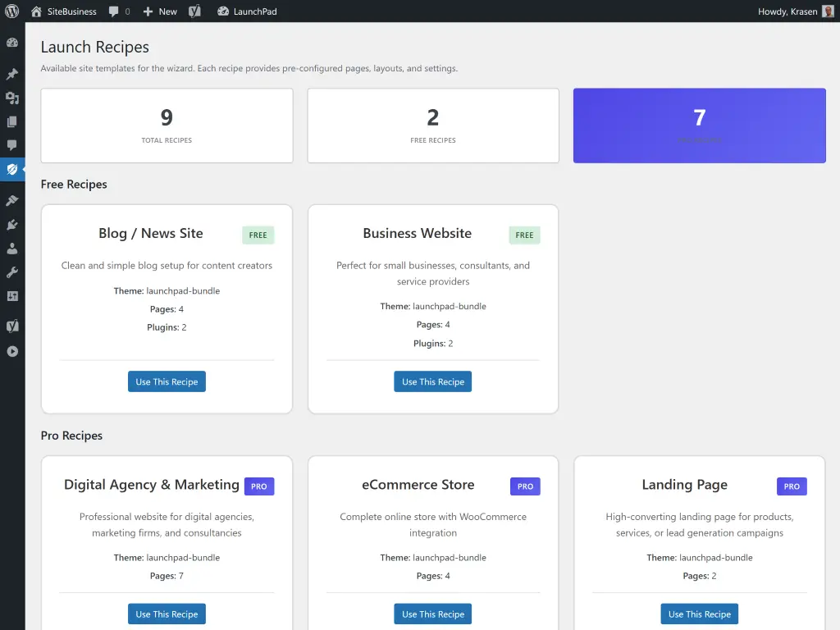
Task: Open the Yoast SEO sidebar panel
Action: coord(12,326)
